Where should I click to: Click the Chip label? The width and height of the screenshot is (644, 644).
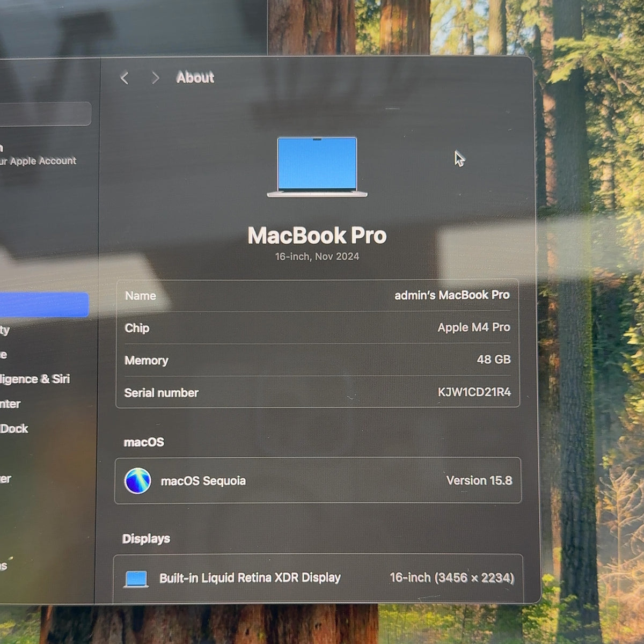137,328
